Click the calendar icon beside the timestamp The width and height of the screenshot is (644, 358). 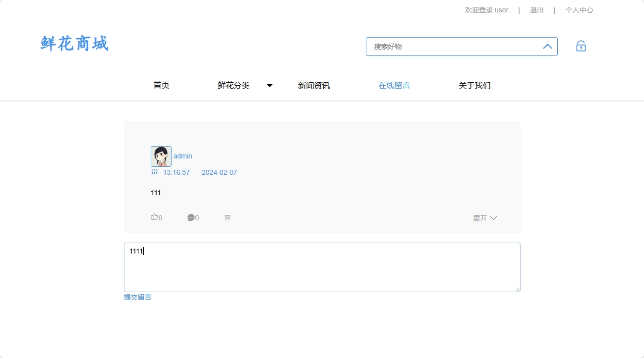click(x=154, y=172)
